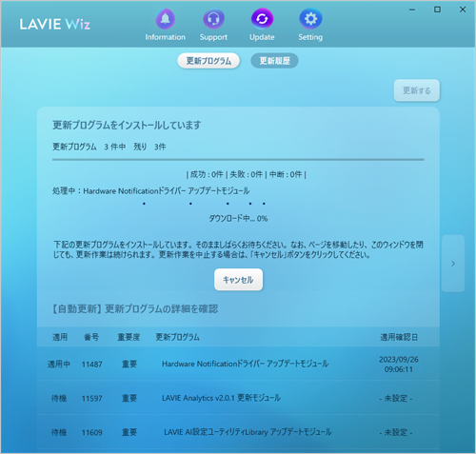Select update number 11597

tap(92, 398)
